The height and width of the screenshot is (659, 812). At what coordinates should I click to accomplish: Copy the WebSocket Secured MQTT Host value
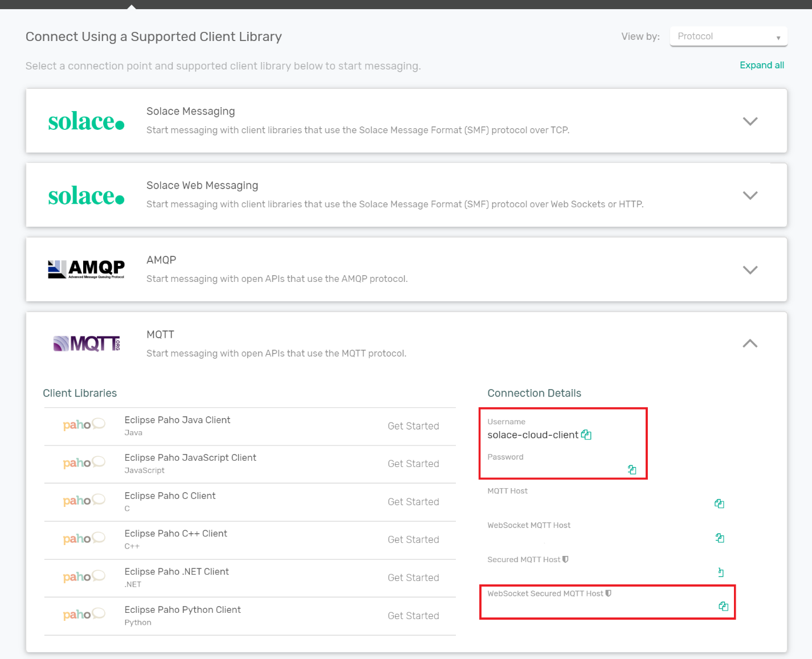(x=724, y=606)
